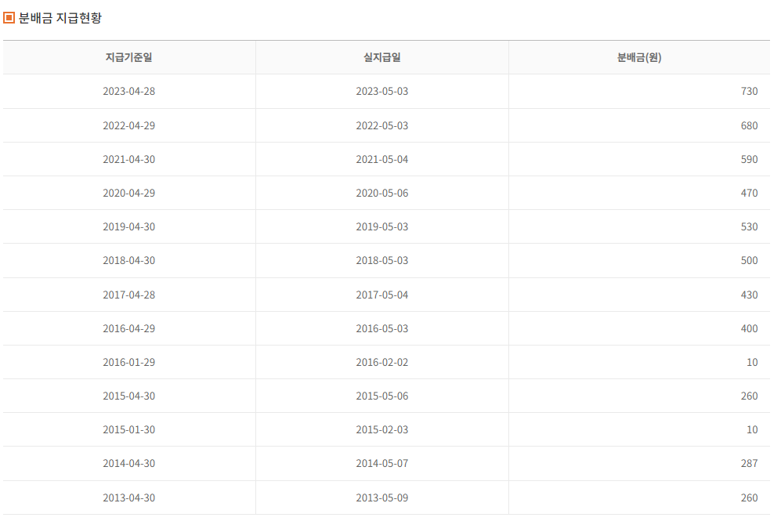Click amount 10 in the 2016-01-29 row
Image resolution: width=781 pixels, height=532 pixels.
coord(752,362)
